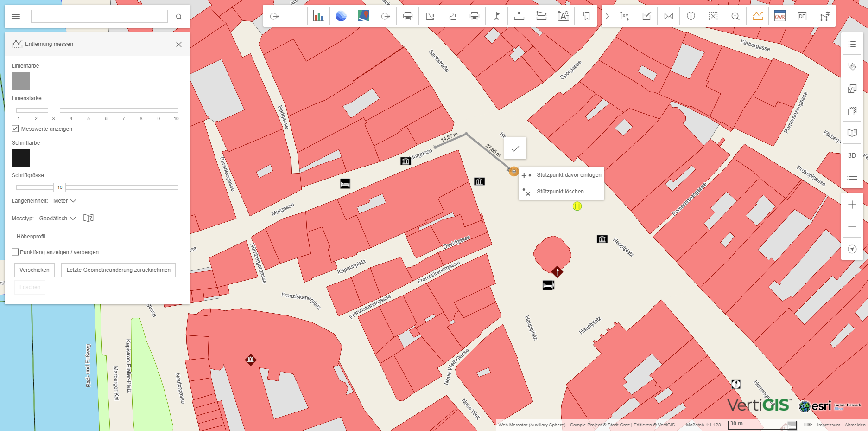Click the 3D cube layers icon in sidebar
Viewport: 868px width, 431px height.
pos(852,111)
